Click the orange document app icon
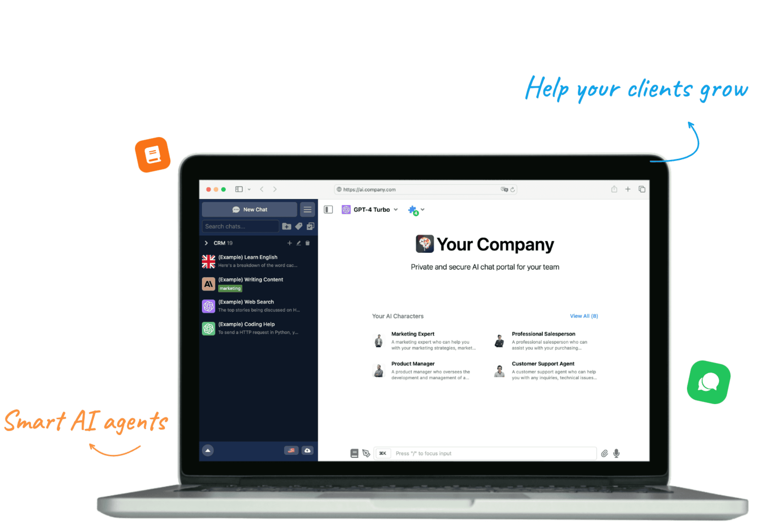 (x=152, y=157)
